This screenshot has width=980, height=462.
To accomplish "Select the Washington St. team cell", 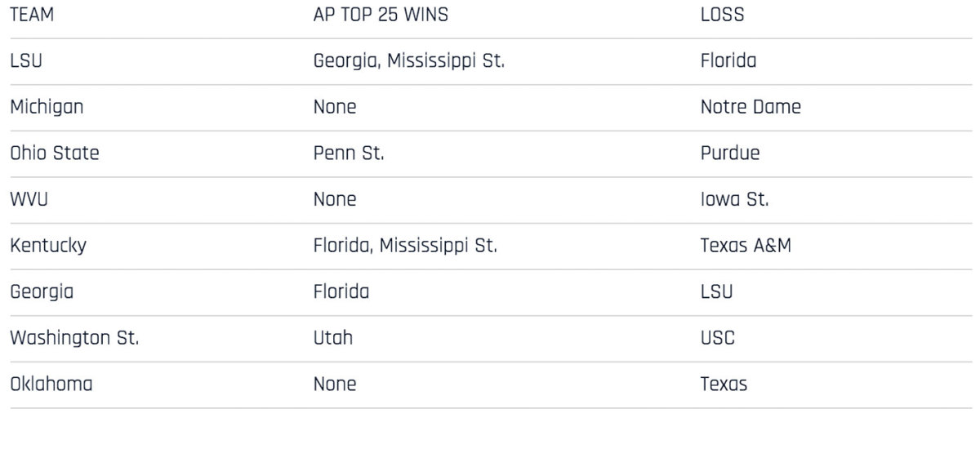I will [74, 338].
